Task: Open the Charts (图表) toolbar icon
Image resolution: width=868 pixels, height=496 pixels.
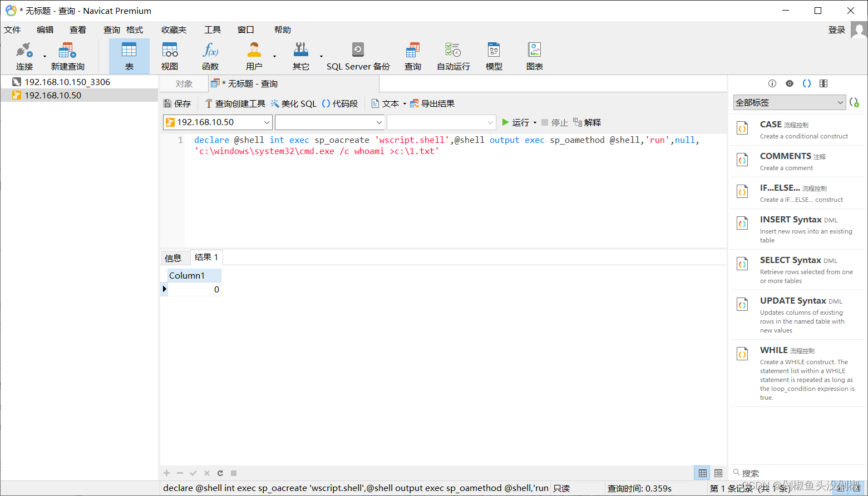Action: coord(535,56)
